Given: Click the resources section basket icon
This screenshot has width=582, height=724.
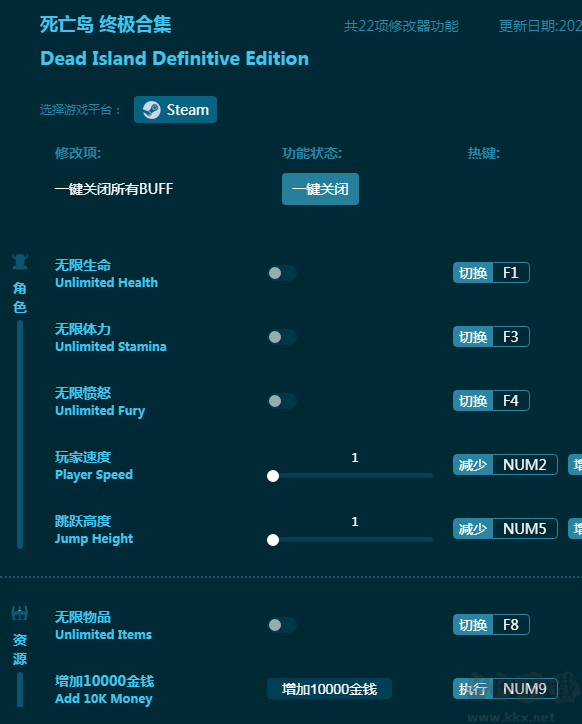Looking at the screenshot, I should click(20, 613).
